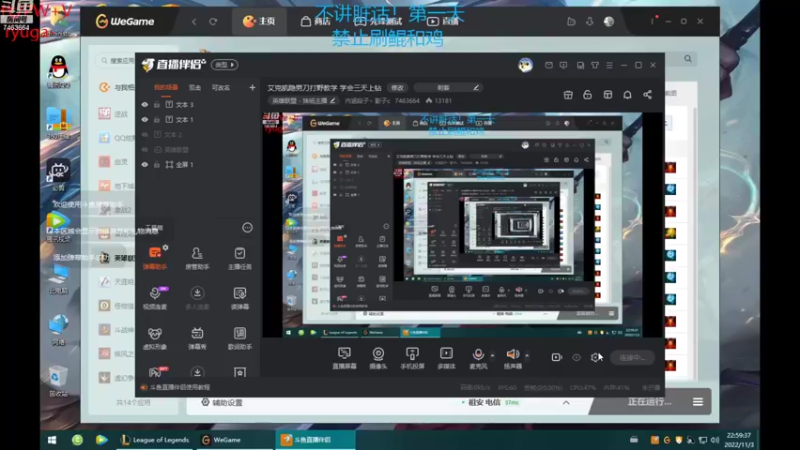This screenshot has height=450, width=800.
Task: Click the 连接中 start stream button
Action: pyautogui.click(x=632, y=358)
